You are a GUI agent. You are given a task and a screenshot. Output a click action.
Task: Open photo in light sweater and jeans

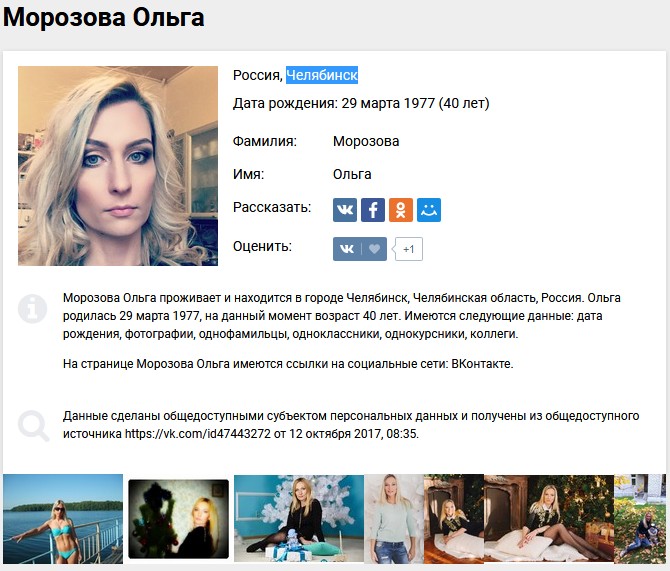pos(394,518)
